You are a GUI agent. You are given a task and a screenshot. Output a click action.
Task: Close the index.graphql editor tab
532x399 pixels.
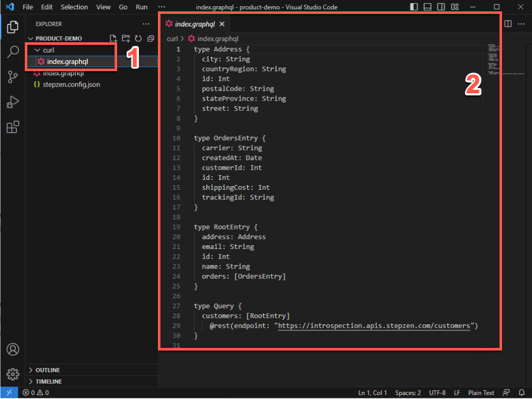click(x=222, y=24)
